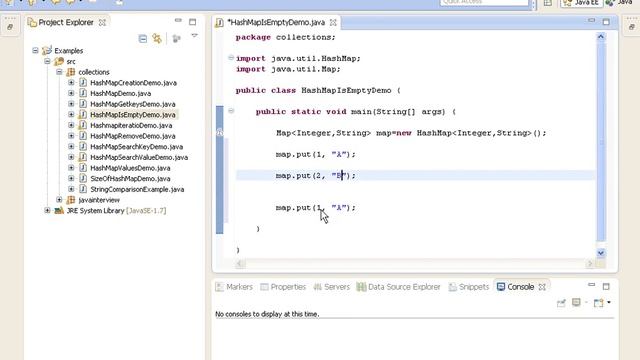Viewport: 640px width, 360px height.
Task: Collapse the collections package node
Action: pyautogui.click(x=59, y=72)
